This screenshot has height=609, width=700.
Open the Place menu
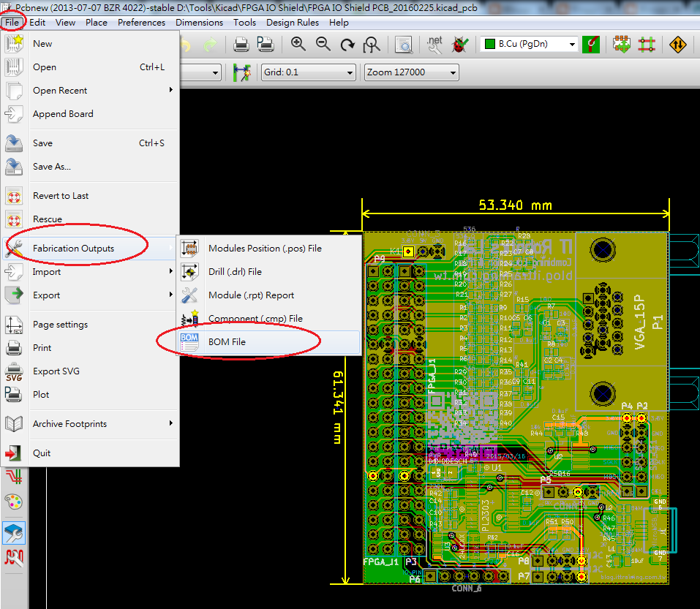pyautogui.click(x=97, y=23)
